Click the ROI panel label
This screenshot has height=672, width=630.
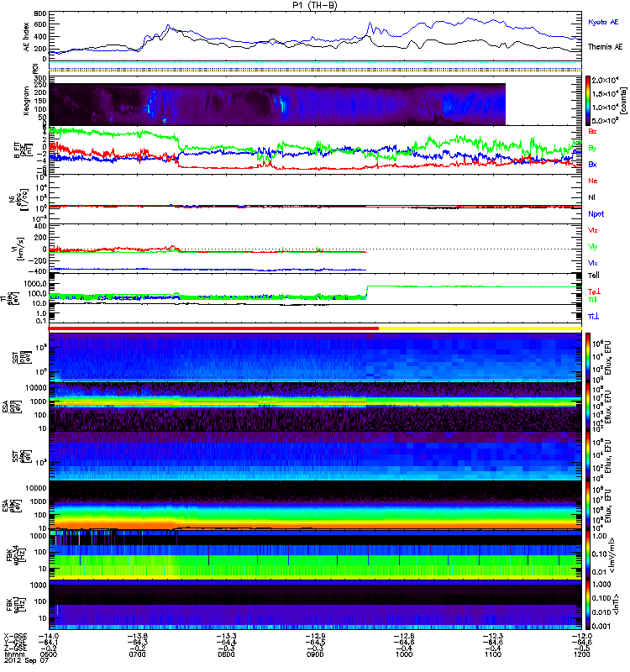point(35,68)
